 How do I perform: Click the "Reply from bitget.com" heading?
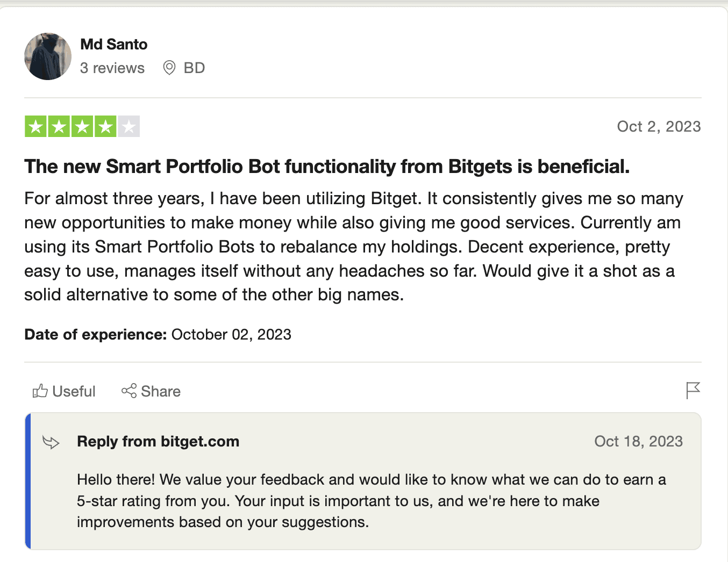point(158,442)
